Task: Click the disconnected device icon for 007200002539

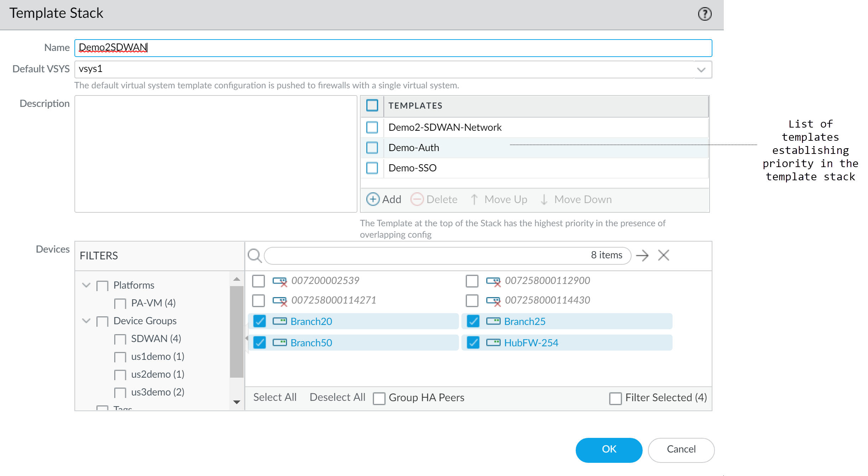Action: pyautogui.click(x=279, y=281)
